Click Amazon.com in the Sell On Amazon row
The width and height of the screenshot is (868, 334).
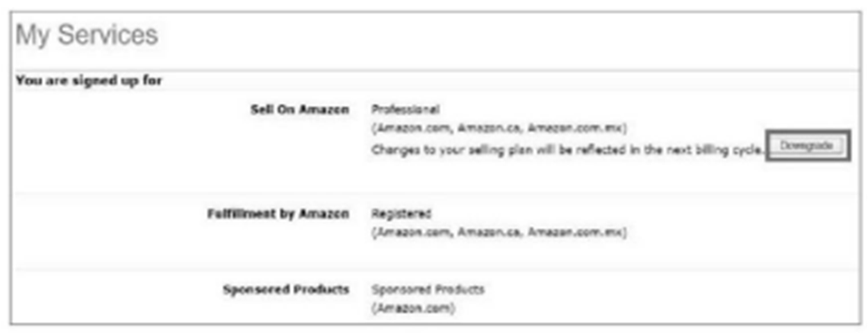pyautogui.click(x=408, y=127)
